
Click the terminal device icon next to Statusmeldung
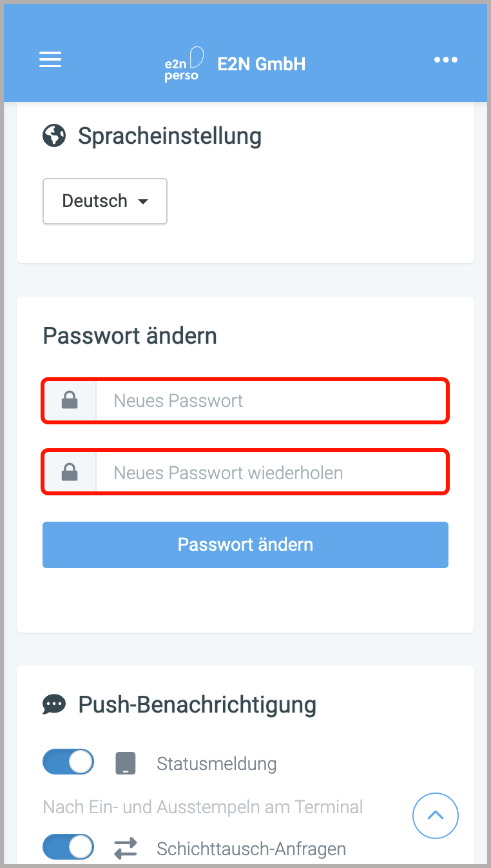click(x=126, y=763)
